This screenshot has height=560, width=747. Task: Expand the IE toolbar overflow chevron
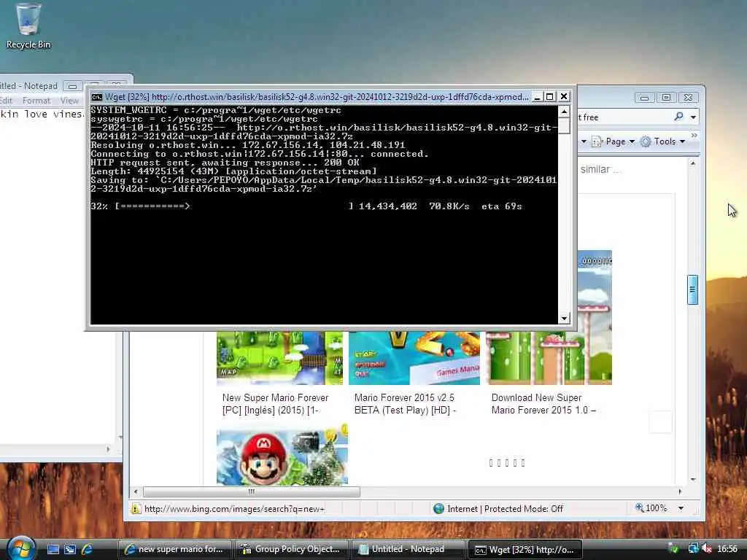tap(694, 136)
